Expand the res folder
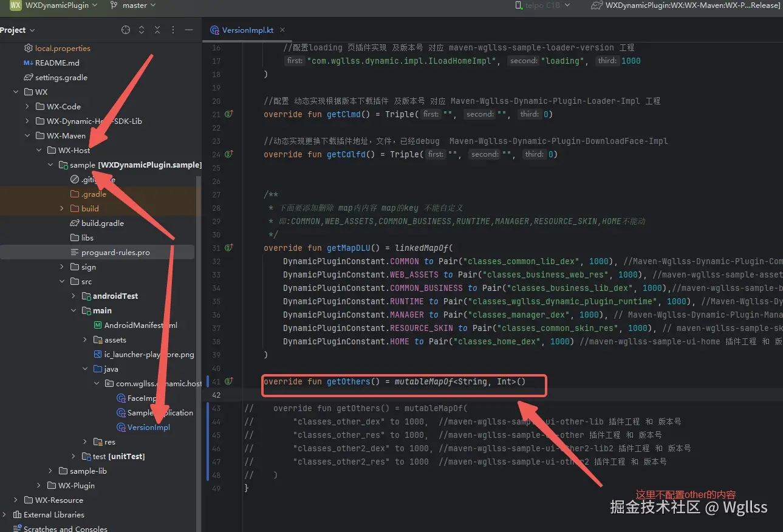This screenshot has height=532, width=783. tap(85, 442)
